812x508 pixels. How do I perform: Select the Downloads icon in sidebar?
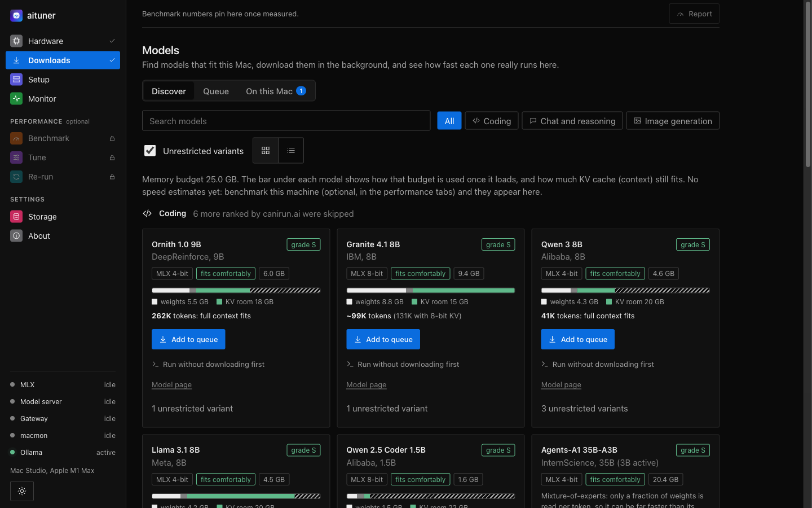coord(16,60)
